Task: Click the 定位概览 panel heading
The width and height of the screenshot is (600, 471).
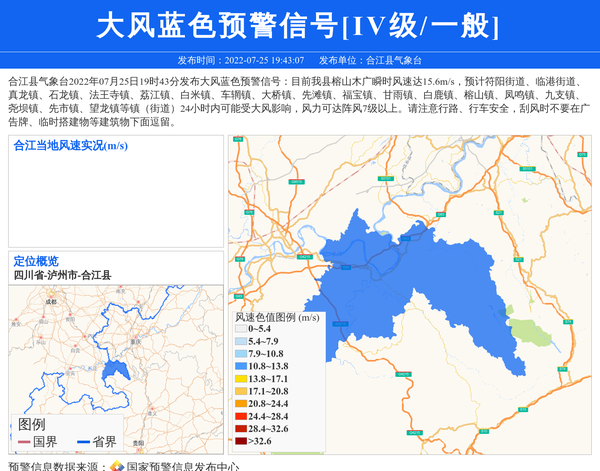Action: [x=36, y=261]
